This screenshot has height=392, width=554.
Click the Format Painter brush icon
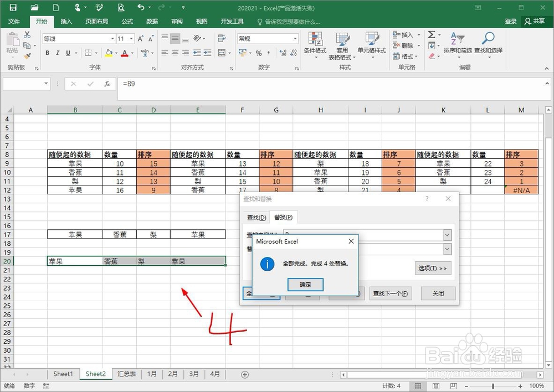pyautogui.click(x=27, y=56)
